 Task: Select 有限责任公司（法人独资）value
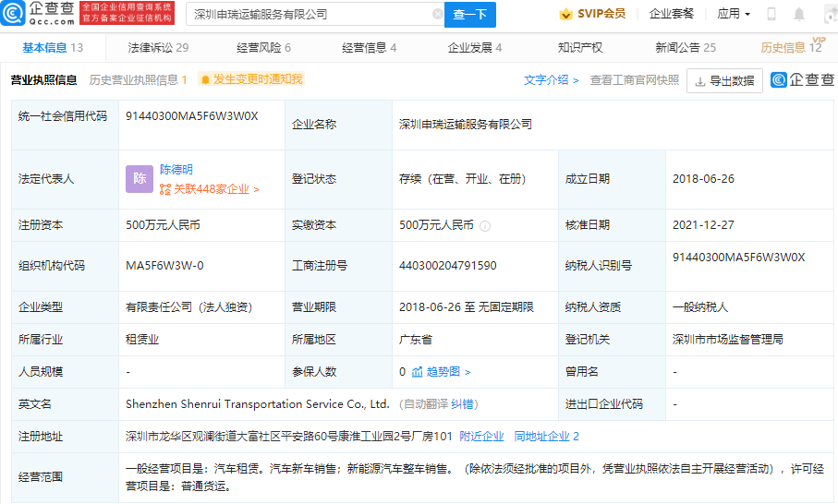click(x=189, y=307)
